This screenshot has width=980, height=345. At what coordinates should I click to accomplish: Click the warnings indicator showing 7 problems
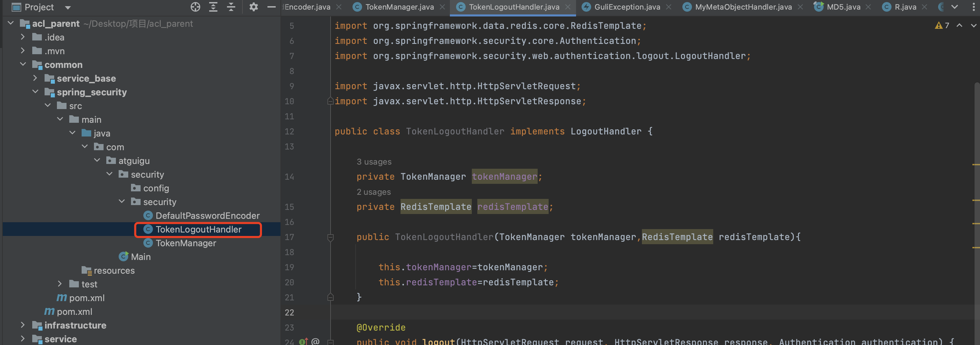click(x=942, y=25)
